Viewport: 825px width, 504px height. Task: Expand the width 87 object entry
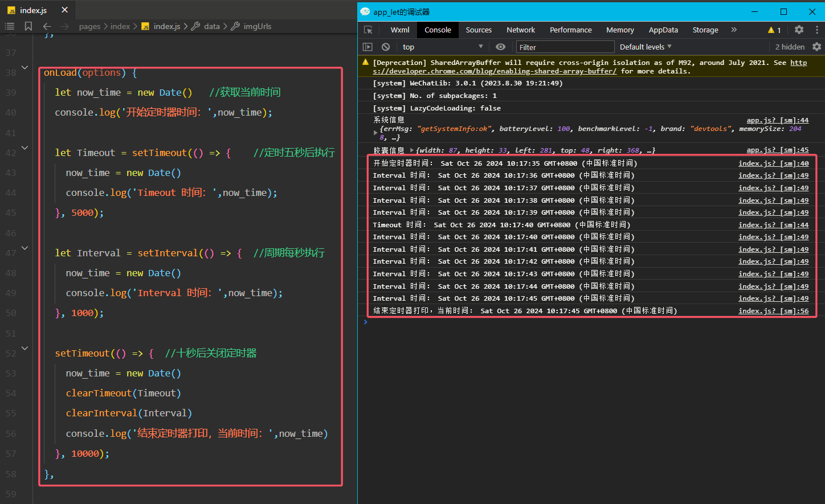click(412, 150)
